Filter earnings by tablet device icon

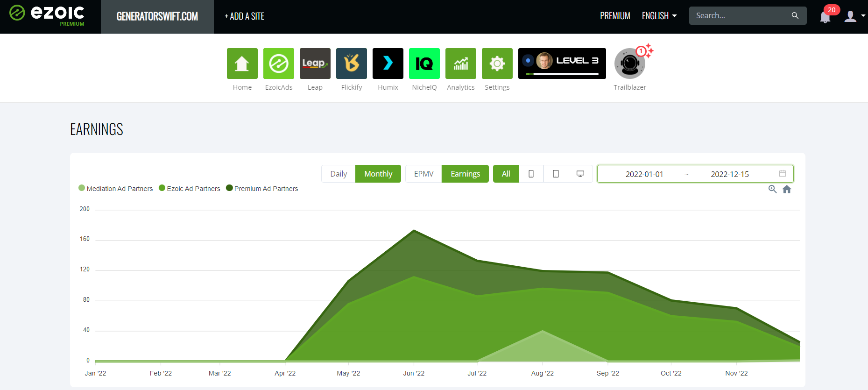click(556, 174)
